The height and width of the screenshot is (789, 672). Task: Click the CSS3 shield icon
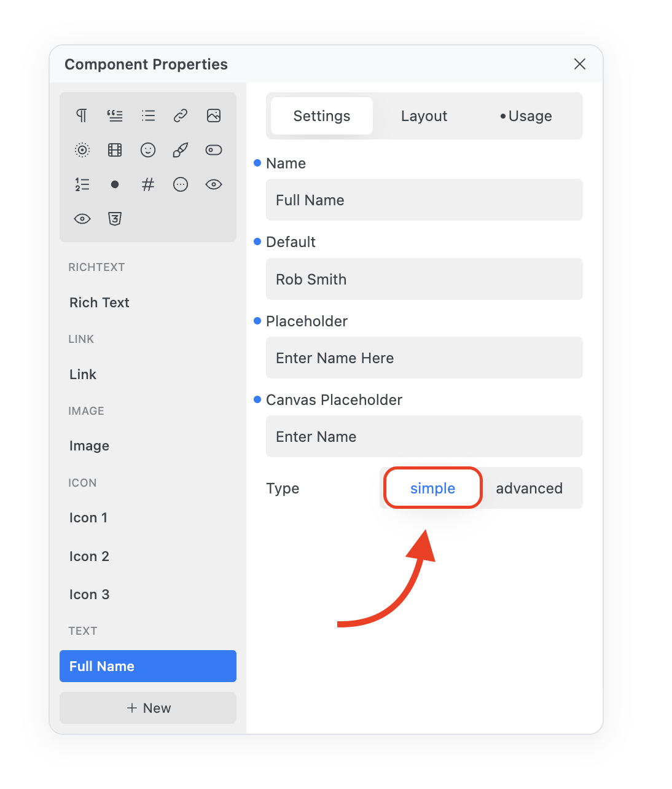coord(115,219)
